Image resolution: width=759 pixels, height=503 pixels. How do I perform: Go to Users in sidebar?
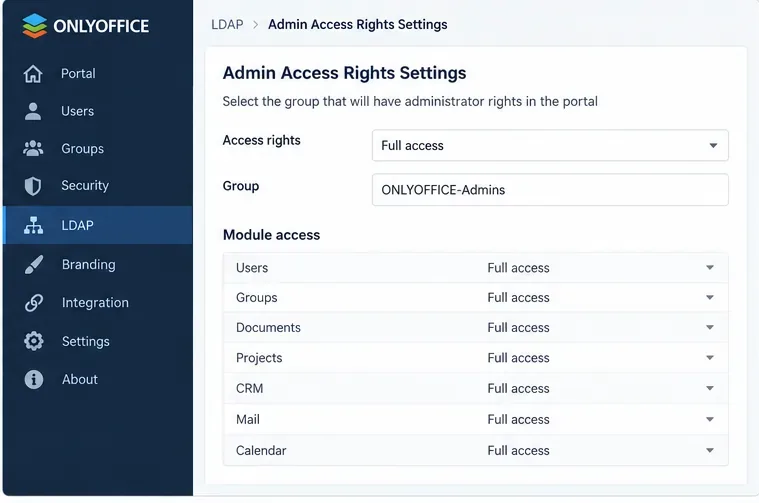pyautogui.click(x=98, y=111)
